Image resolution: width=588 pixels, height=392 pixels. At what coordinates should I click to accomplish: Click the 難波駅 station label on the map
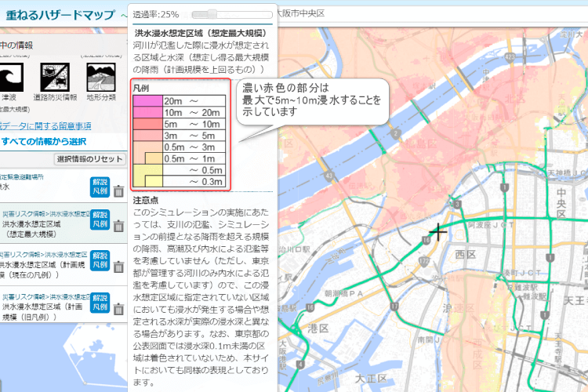[535, 296]
